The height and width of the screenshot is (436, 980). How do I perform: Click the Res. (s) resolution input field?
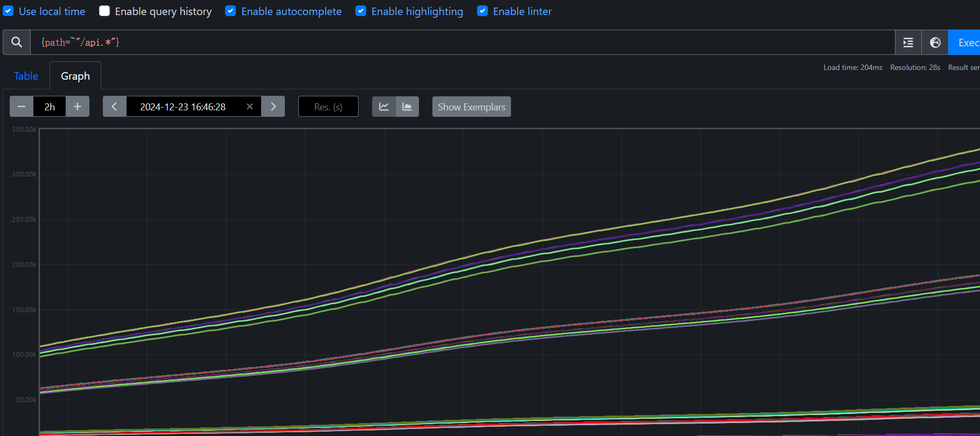click(x=328, y=107)
